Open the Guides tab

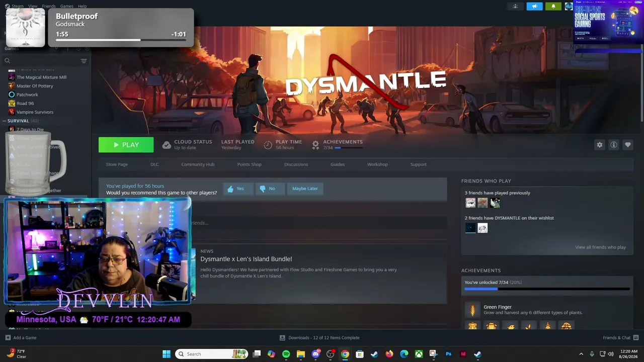[x=338, y=164]
